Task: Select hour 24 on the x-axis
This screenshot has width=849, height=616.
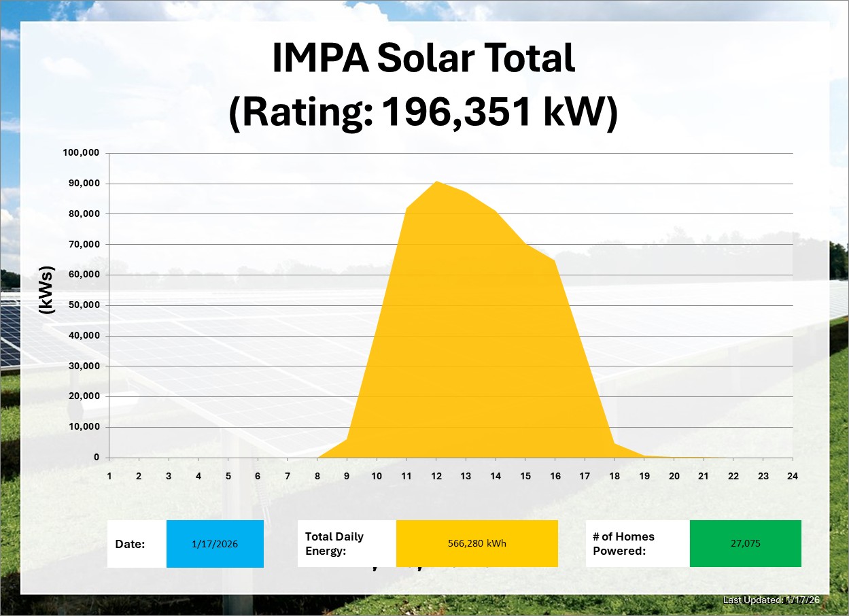Action: point(793,477)
